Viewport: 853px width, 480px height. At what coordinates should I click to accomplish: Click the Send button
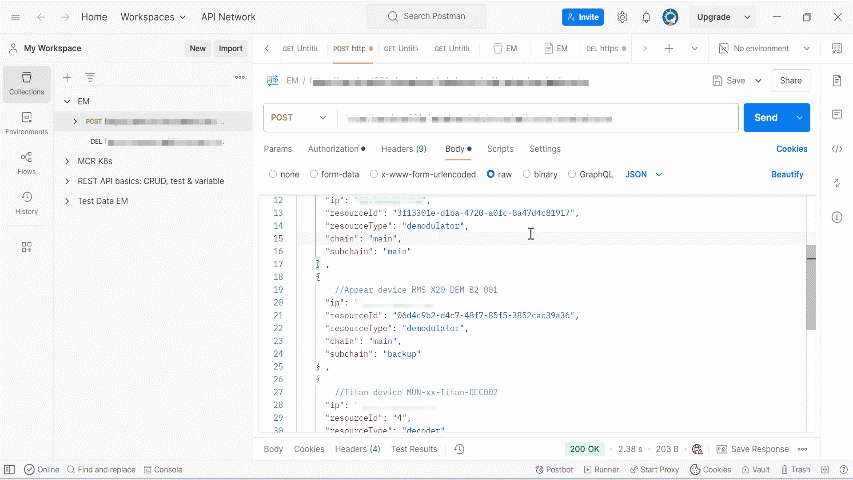(x=766, y=118)
